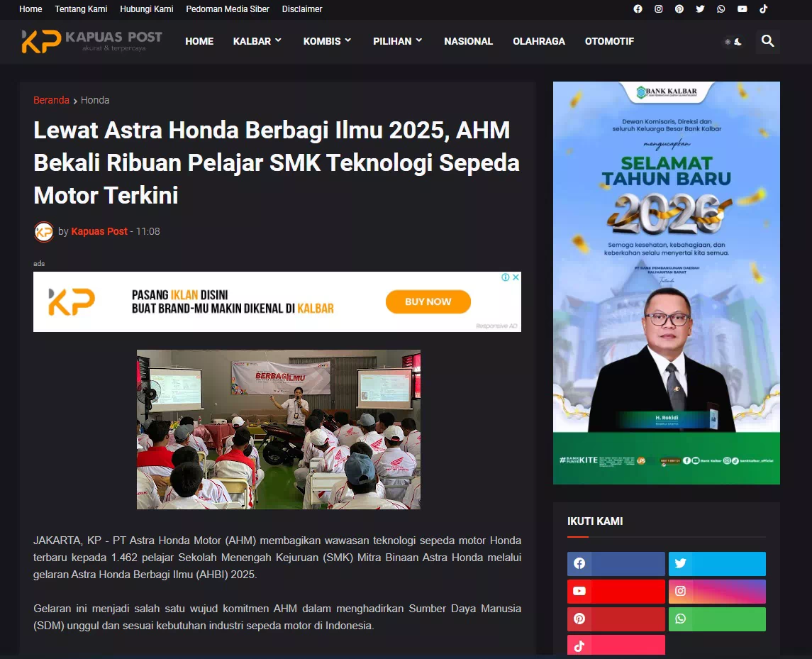Image resolution: width=812 pixels, height=659 pixels.
Task: Click the author avatar beside Kapuas Post
Action: point(43,231)
